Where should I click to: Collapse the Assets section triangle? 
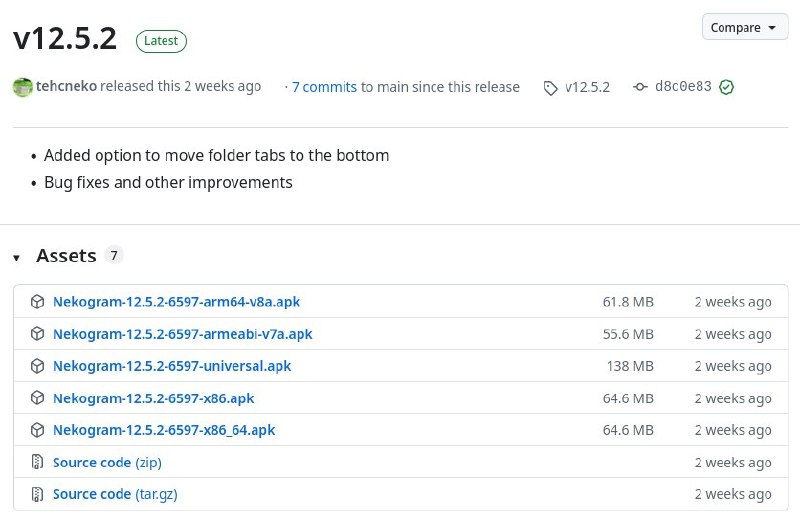[x=17, y=258]
